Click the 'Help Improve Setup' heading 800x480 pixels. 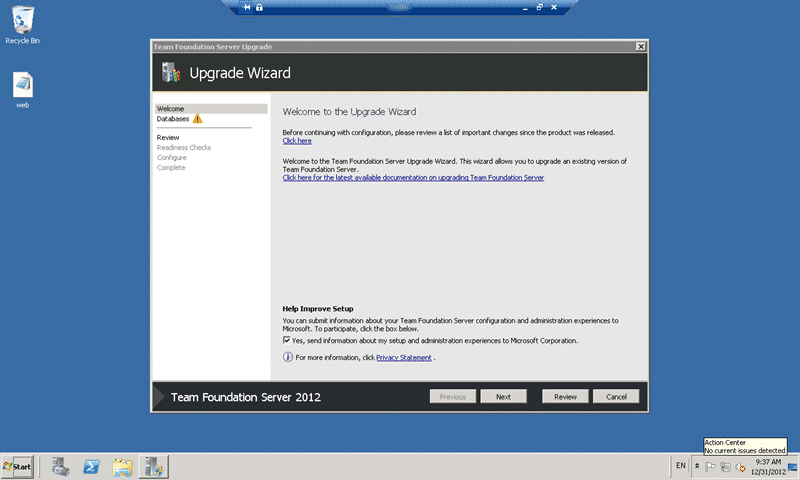click(318, 309)
